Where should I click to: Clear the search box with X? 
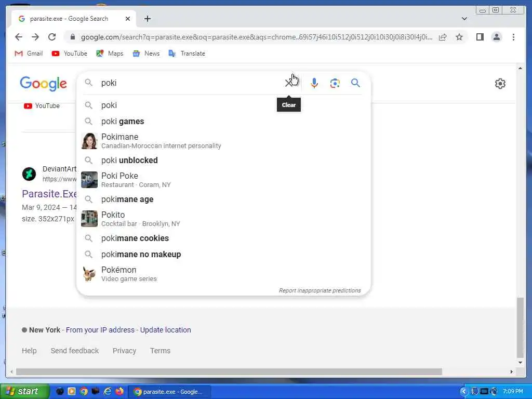click(289, 83)
